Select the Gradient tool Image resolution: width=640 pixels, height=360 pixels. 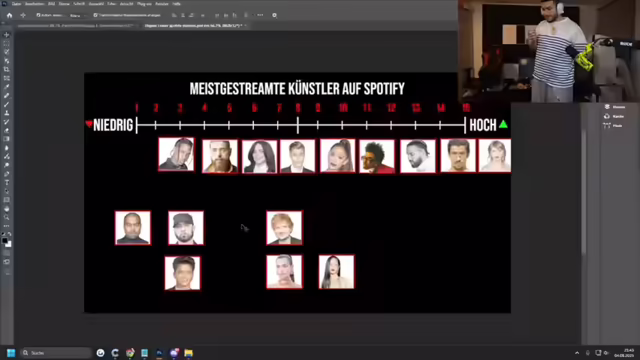[x=7, y=139]
